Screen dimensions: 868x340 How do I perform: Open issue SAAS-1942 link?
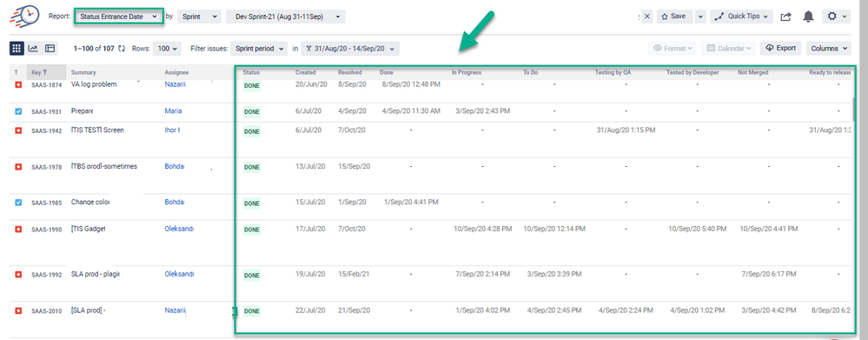(47, 131)
